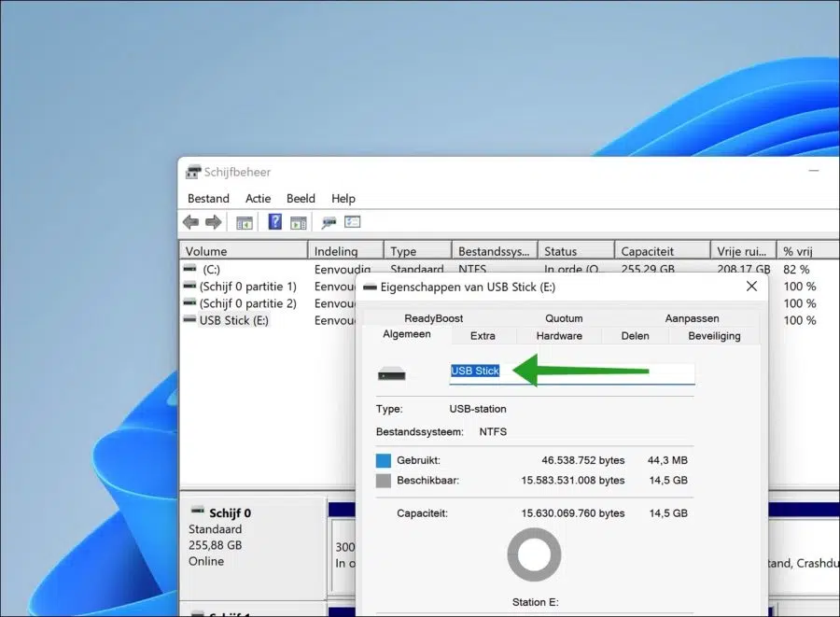The image size is (840, 617).
Task: Click drive icon of Schijf 0 partitie 1
Action: [189, 286]
